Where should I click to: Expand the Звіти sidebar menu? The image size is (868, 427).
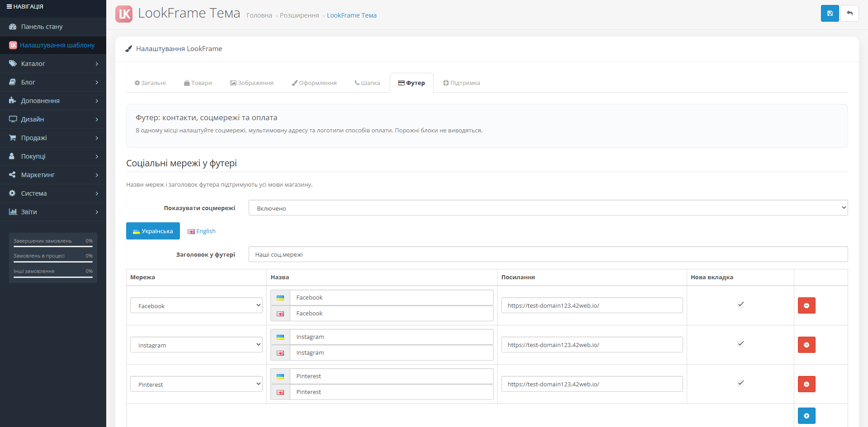pos(53,212)
